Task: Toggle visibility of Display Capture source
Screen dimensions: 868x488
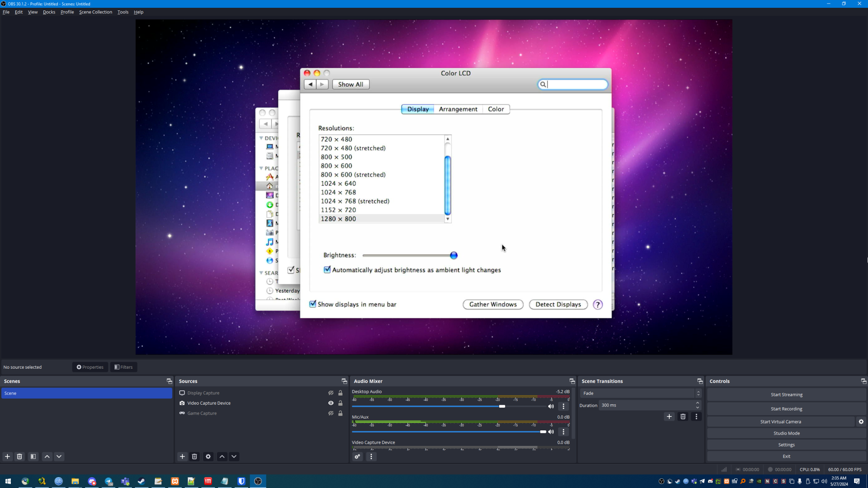Action: click(331, 393)
